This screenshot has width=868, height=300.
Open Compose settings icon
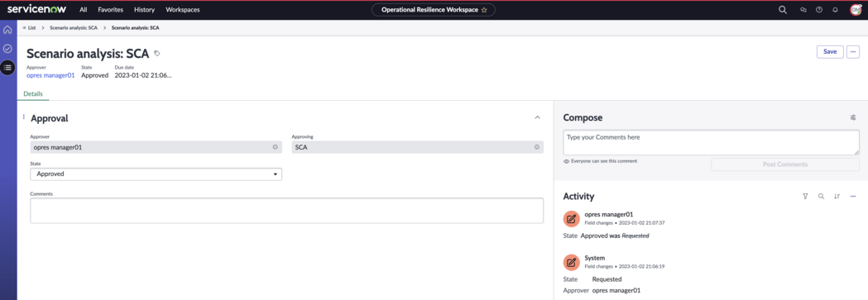tap(853, 117)
